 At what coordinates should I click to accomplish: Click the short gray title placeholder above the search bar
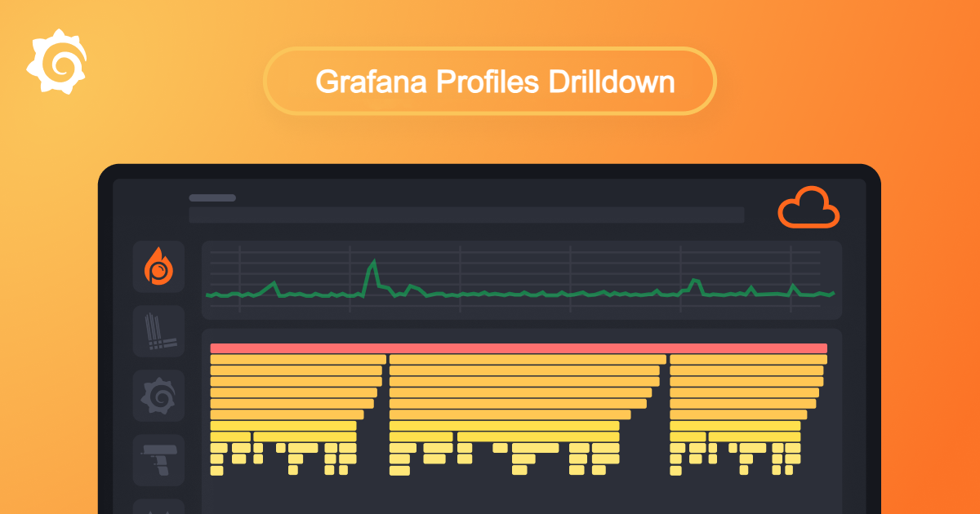click(212, 197)
